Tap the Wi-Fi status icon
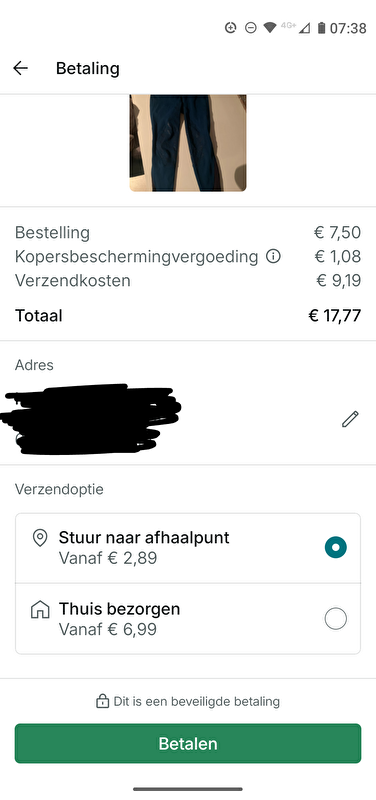This screenshot has height=800, width=376. pos(270,28)
